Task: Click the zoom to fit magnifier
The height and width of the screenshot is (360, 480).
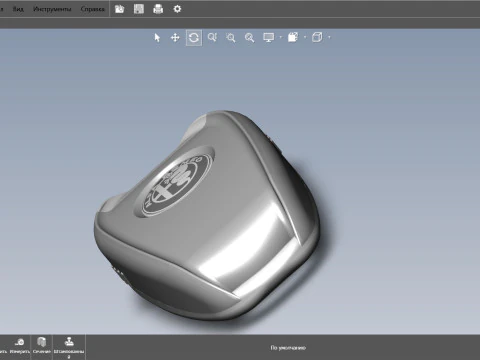Action: pos(249,38)
